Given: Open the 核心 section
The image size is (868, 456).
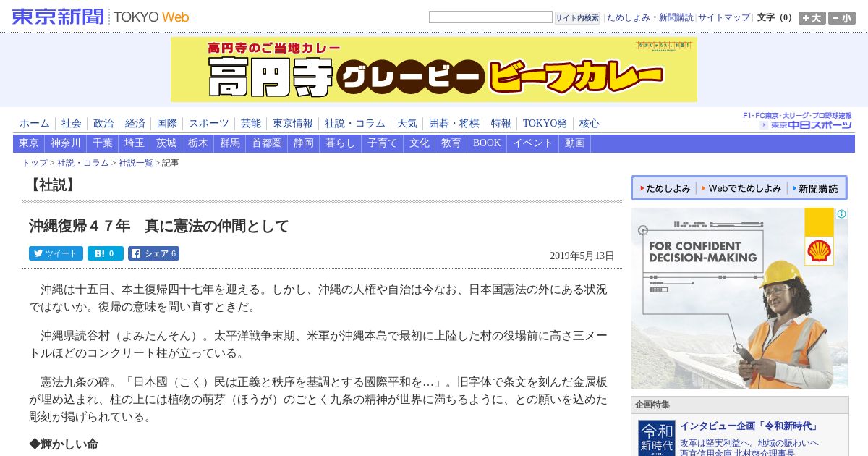Looking at the screenshot, I should coord(590,123).
